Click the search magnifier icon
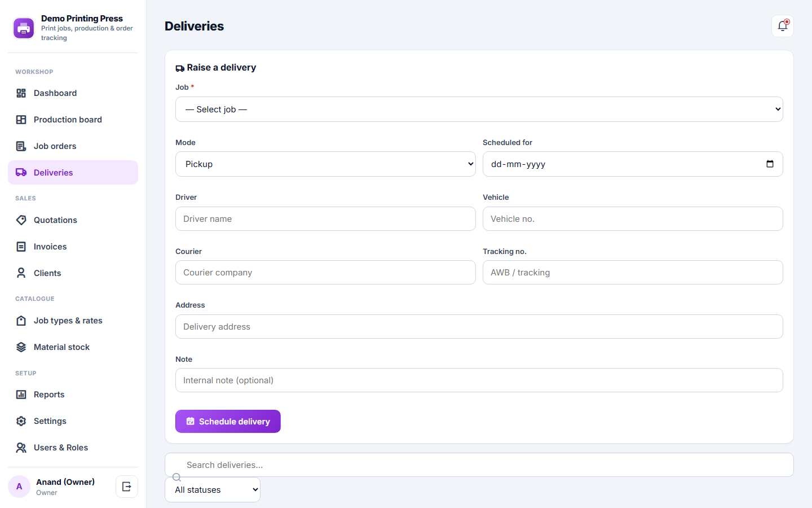Viewport: 812px width, 508px height. (x=176, y=478)
